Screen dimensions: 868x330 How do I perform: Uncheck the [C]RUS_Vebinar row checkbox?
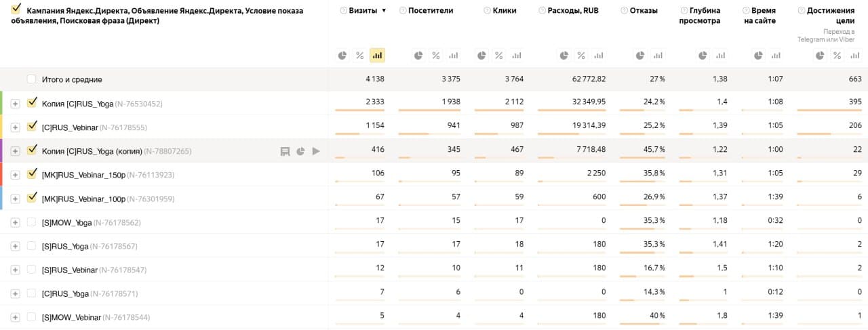coord(31,127)
